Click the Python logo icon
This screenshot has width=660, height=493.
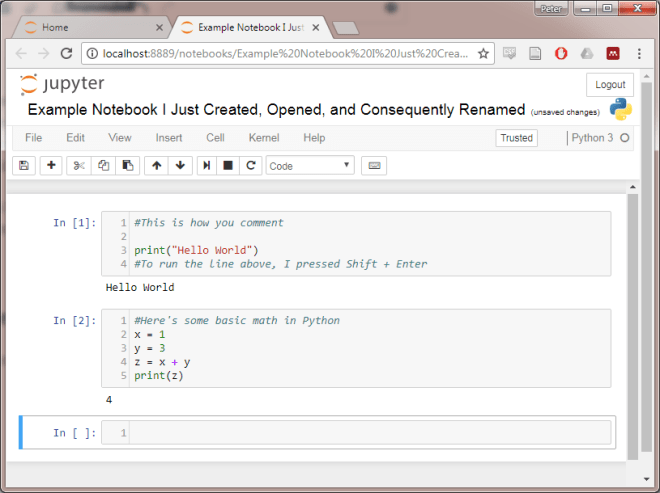click(620, 109)
